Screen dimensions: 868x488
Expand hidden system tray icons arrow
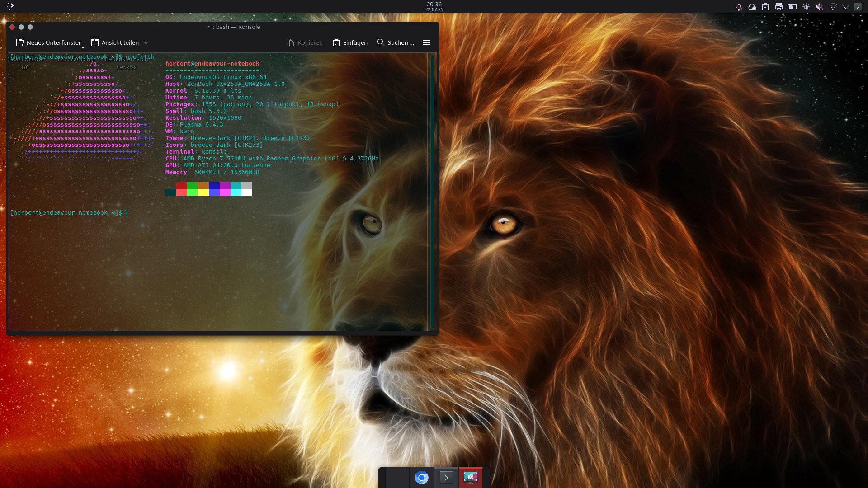846,7
